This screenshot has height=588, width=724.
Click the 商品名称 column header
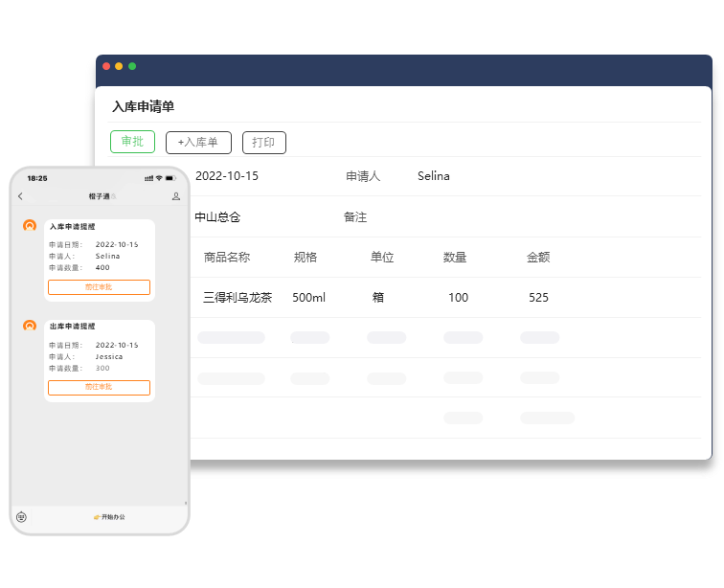[227, 258]
